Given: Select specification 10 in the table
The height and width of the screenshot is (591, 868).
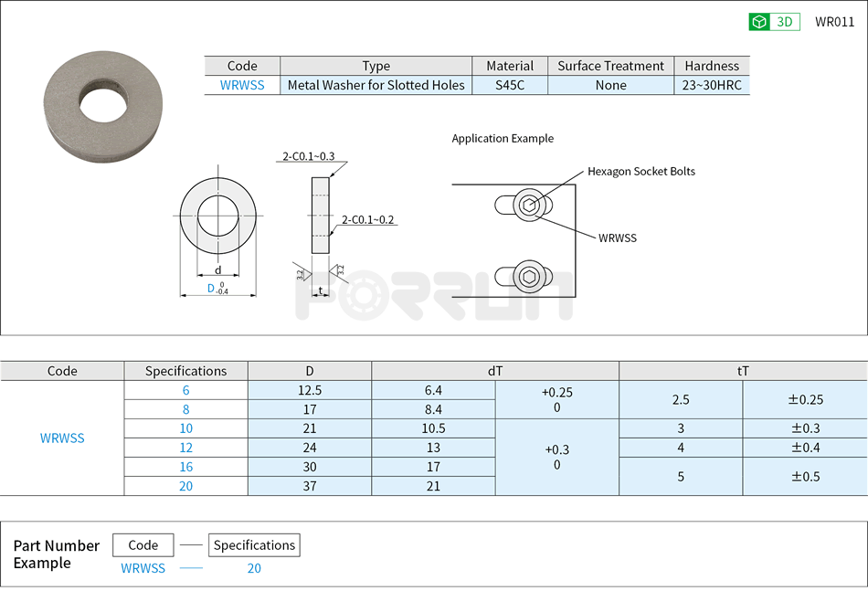Looking at the screenshot, I should pos(185,428).
